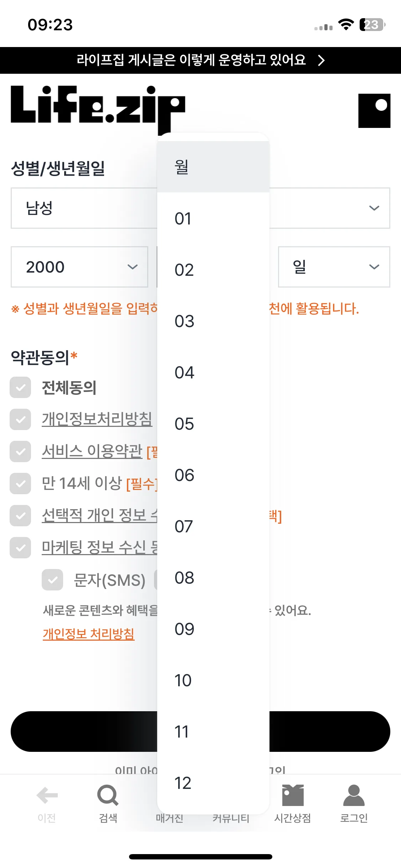The width and height of the screenshot is (401, 868).
Task: Tap the 로그인 person icon
Action: (354, 795)
